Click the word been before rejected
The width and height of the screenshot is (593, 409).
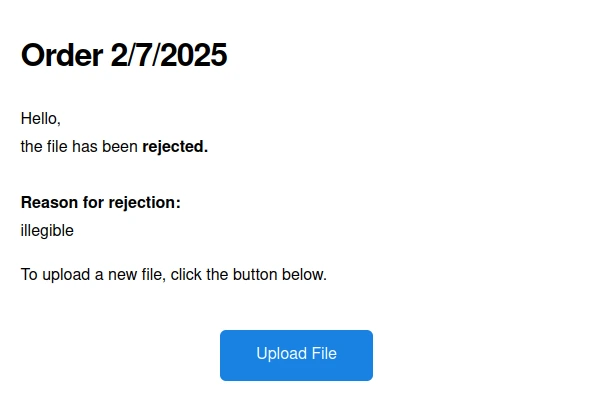[x=120, y=146]
